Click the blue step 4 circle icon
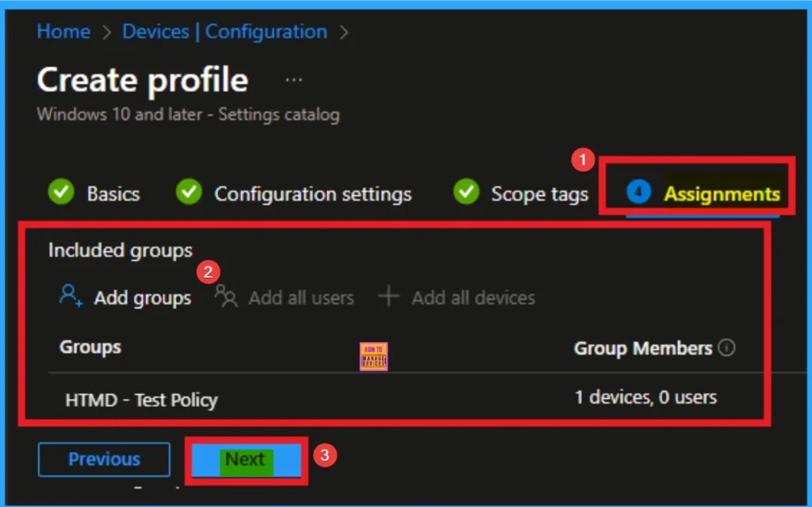 point(638,193)
